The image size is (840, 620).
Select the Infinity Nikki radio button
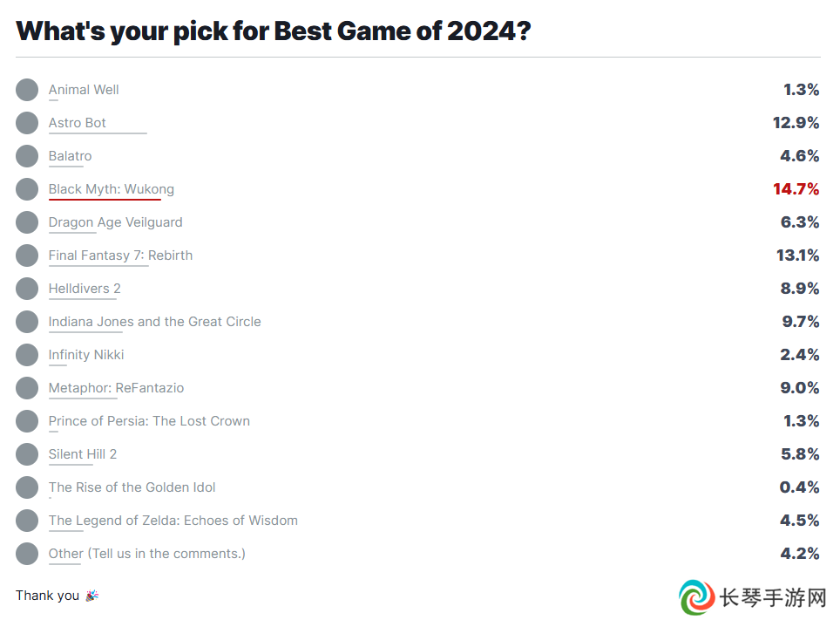tap(27, 355)
